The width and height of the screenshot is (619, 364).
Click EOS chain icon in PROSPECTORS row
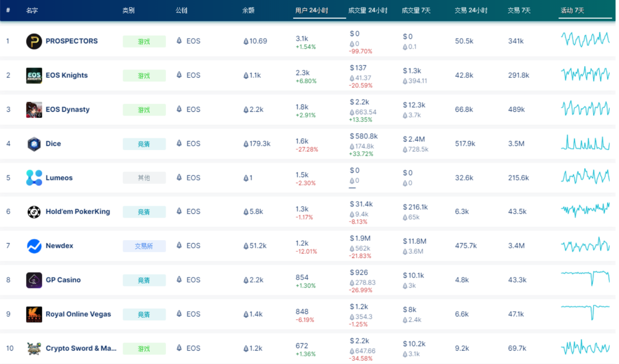pyautogui.click(x=179, y=41)
